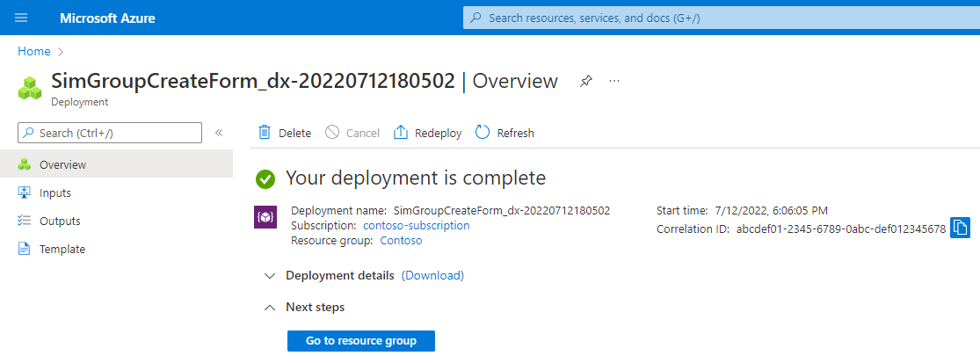Click the Overview sidebar cubes icon
The image size is (980, 363).
(x=25, y=165)
